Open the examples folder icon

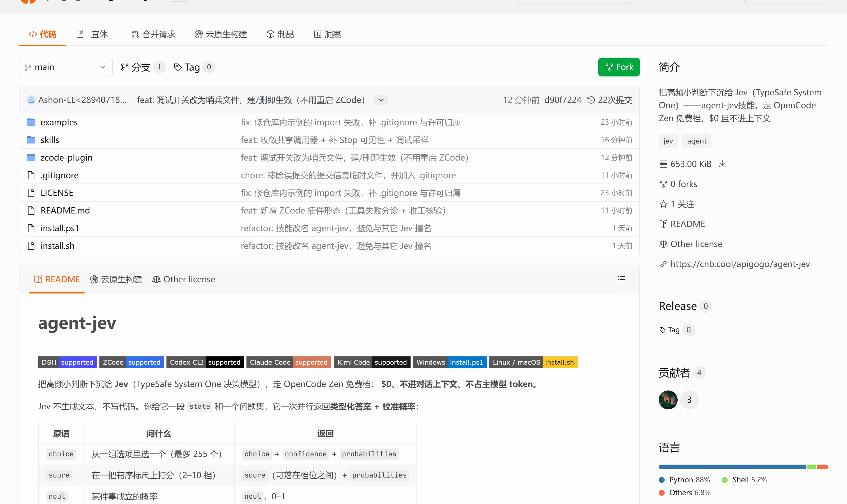click(31, 122)
